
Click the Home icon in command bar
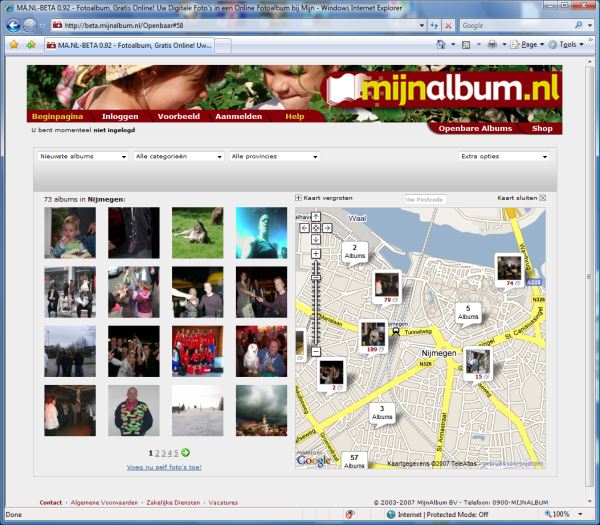441,45
